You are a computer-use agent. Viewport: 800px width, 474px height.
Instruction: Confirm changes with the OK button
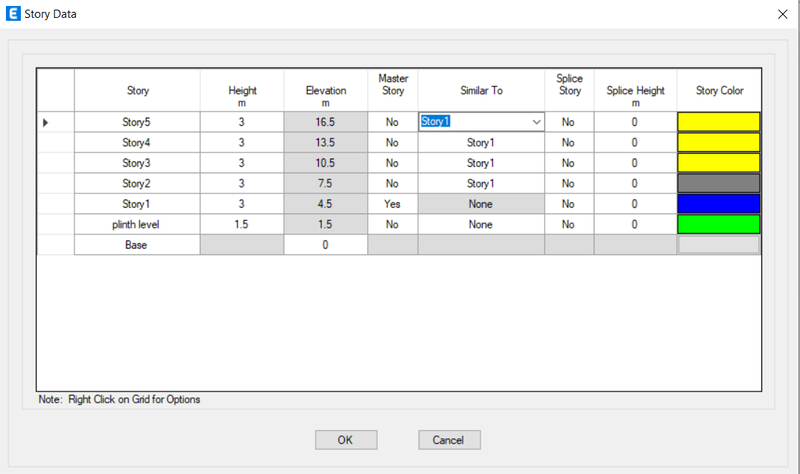click(346, 440)
